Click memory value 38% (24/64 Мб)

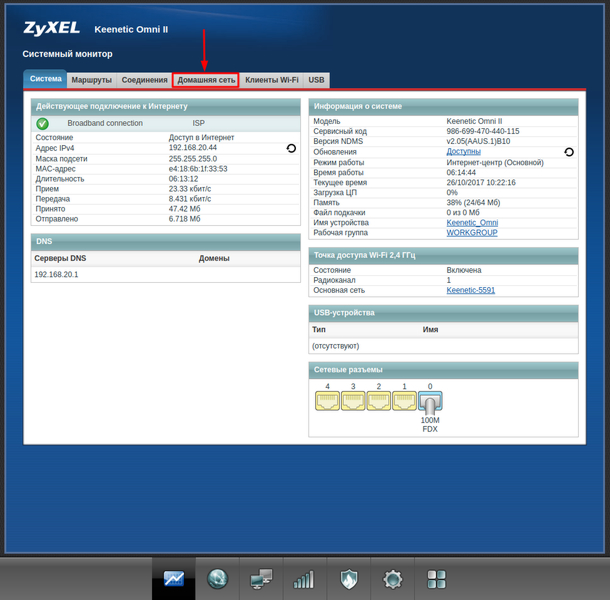pos(473,203)
